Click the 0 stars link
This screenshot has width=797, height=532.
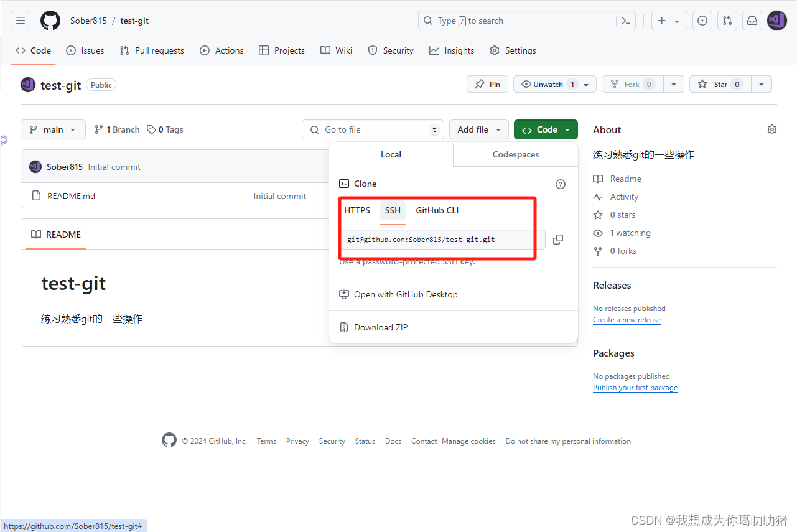615,215
